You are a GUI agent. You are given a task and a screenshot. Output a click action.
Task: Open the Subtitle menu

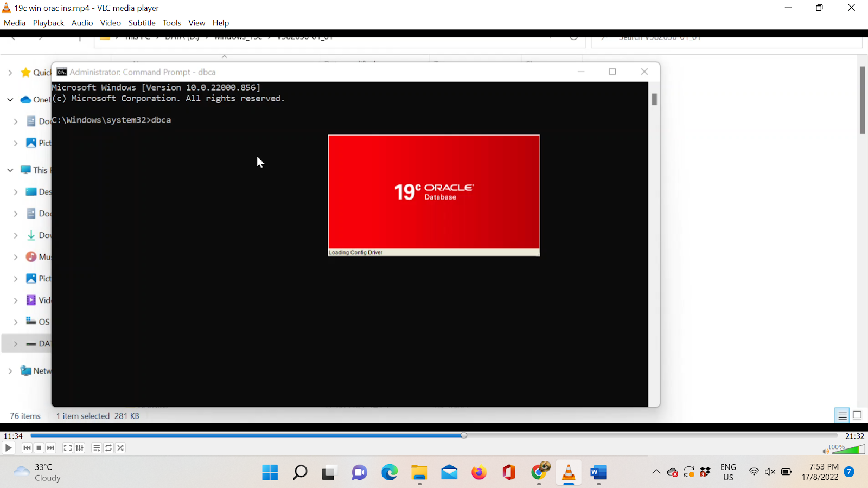tap(142, 23)
